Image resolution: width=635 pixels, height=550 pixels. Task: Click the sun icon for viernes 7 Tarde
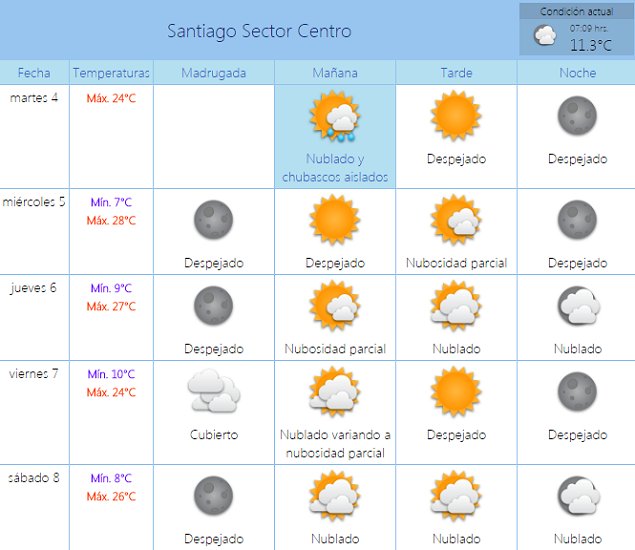point(456,391)
